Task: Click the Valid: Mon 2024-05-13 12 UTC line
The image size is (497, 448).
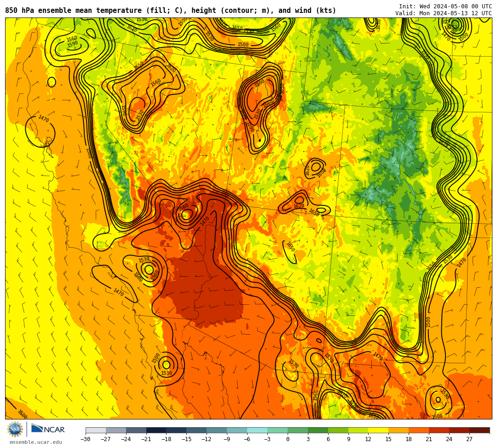Action: click(x=444, y=13)
